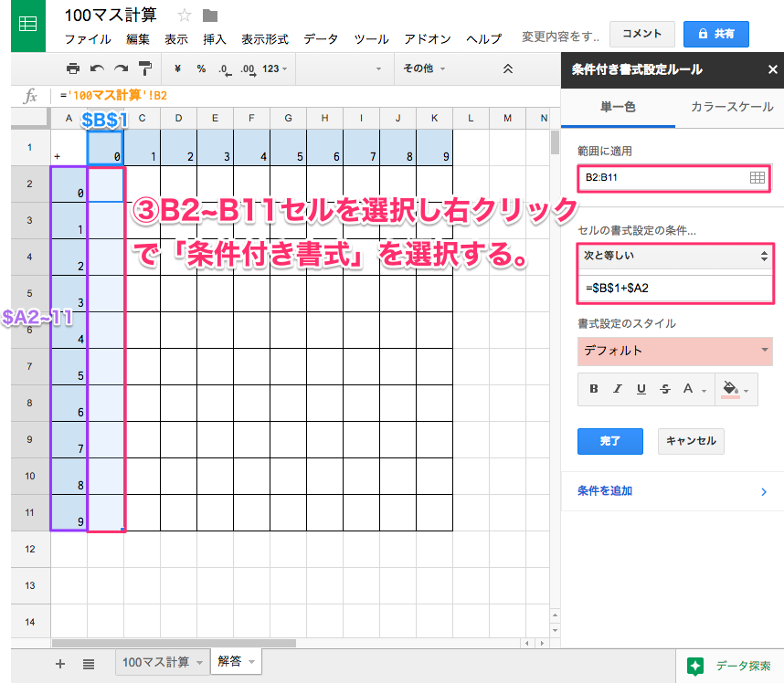The height and width of the screenshot is (683, 784).
Task: Redo the last action
Action: (x=121, y=68)
